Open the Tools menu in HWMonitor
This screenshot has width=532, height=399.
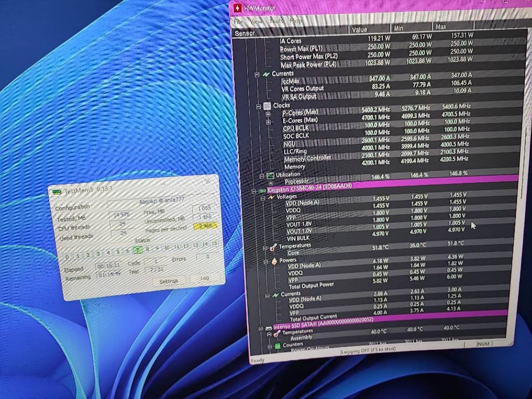(x=276, y=21)
